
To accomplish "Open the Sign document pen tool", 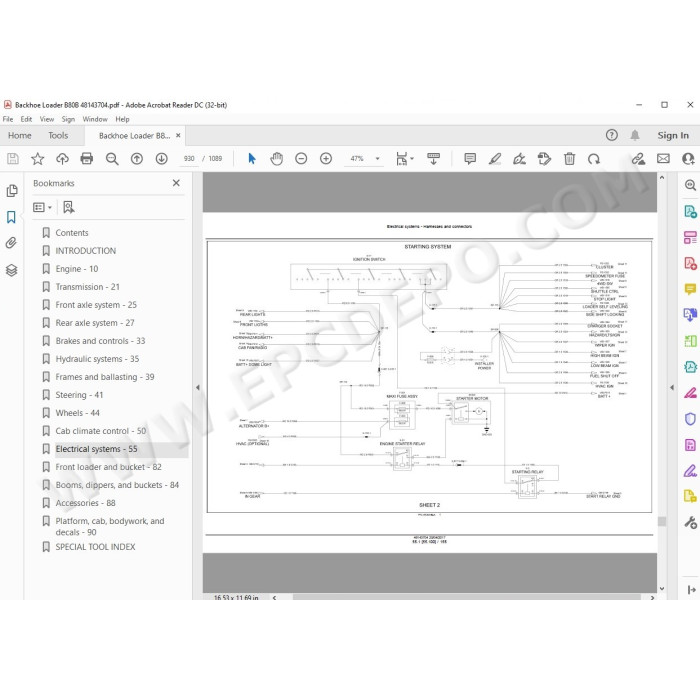I will tap(519, 158).
